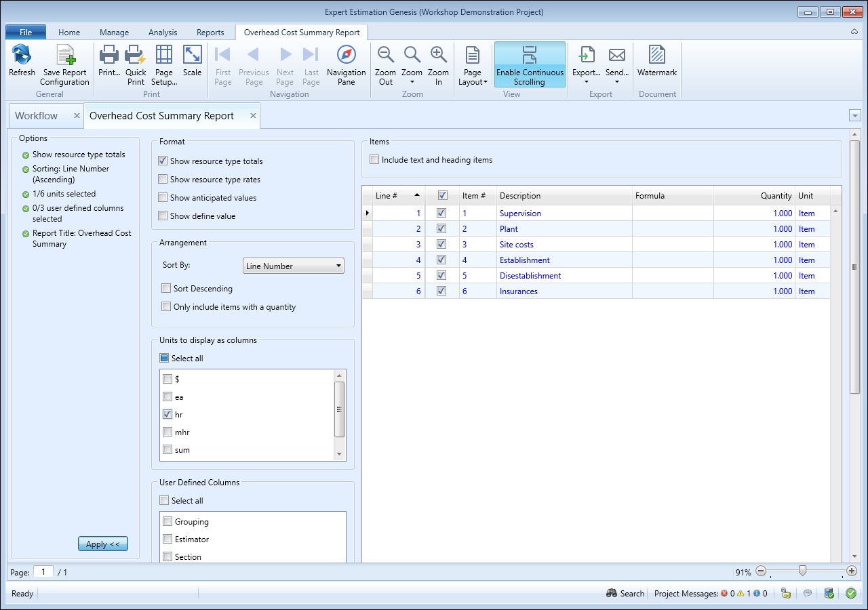Click the zoom slider thumb in the status bar

pyautogui.click(x=803, y=571)
